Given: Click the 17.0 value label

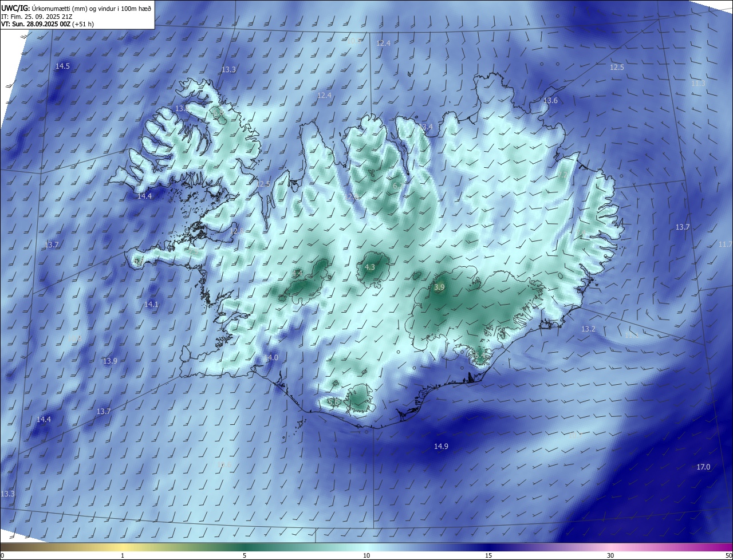Looking at the screenshot, I should pyautogui.click(x=703, y=467).
